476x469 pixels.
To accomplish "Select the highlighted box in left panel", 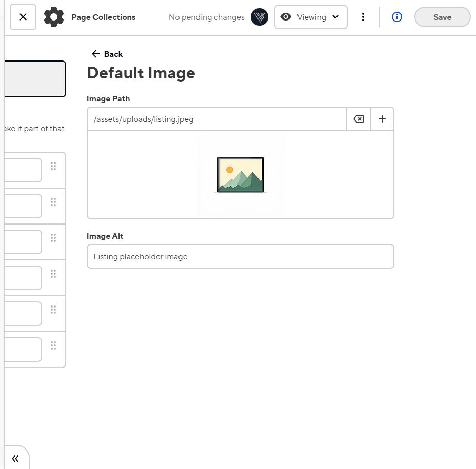I will tap(35, 79).
